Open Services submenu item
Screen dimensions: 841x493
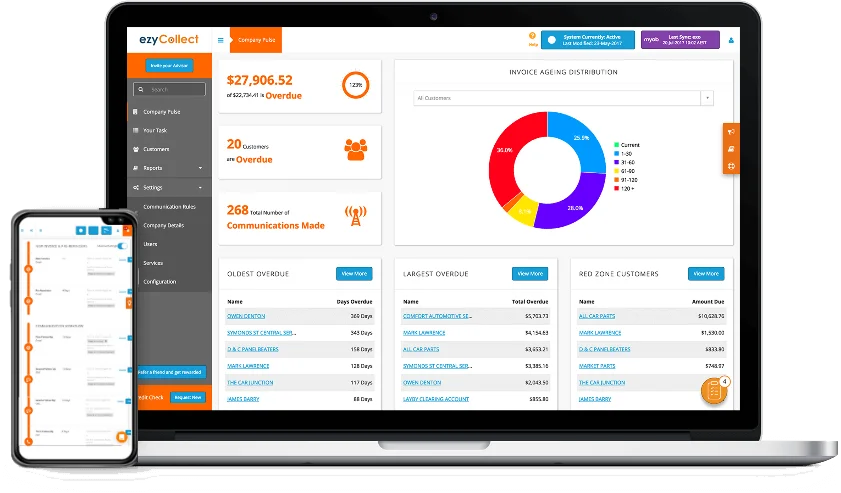coord(153,263)
